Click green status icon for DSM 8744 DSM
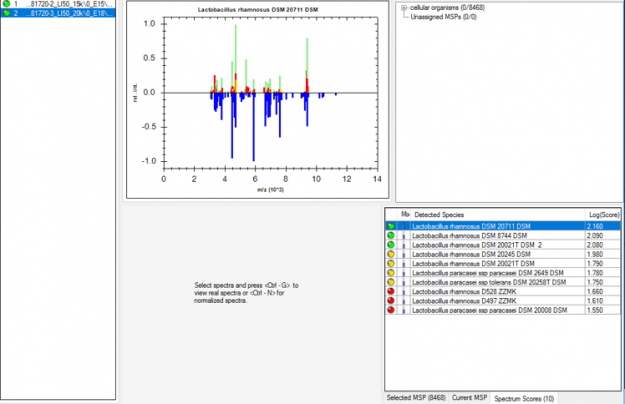Image resolution: width=625 pixels, height=404 pixels. tap(392, 236)
